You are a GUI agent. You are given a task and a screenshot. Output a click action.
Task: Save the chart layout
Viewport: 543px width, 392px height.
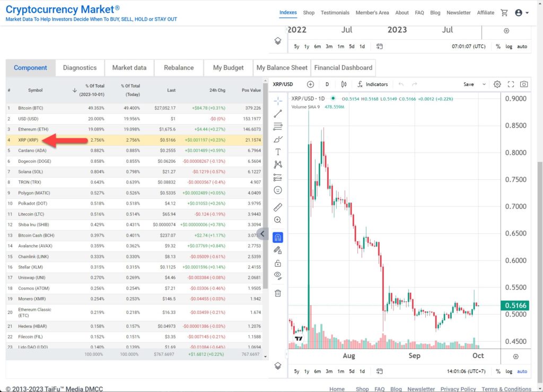[x=469, y=84]
